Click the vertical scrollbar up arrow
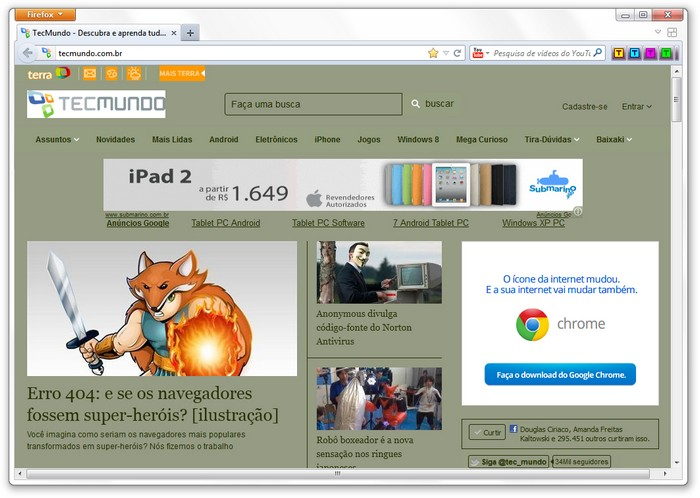 click(677, 71)
